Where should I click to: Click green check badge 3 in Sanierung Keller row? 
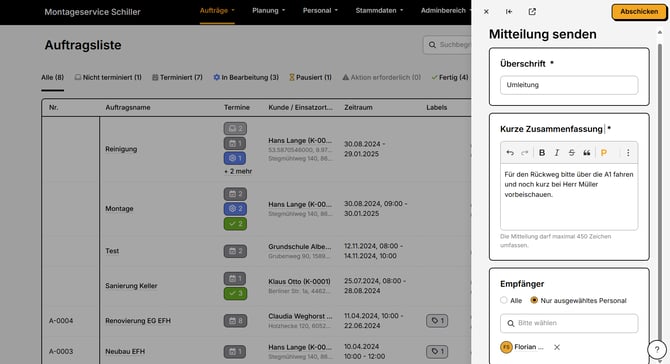click(235, 294)
